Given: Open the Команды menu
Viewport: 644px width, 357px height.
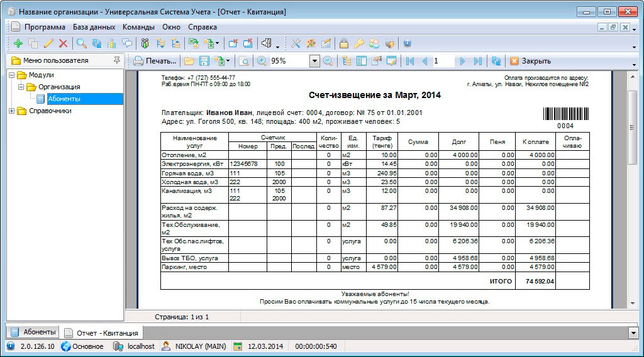Looking at the screenshot, I should click(x=138, y=27).
